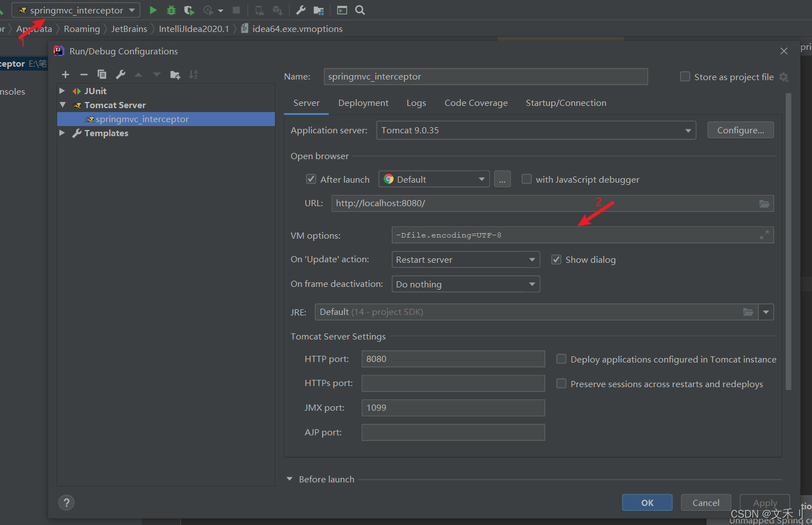Screen dimensions: 812x525
Task: Copy configuration with duplicate icon
Action: 102,75
